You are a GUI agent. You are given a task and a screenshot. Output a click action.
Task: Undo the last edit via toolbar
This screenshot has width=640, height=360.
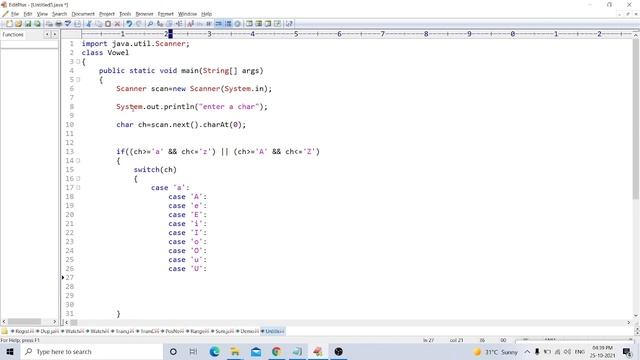coord(129,24)
